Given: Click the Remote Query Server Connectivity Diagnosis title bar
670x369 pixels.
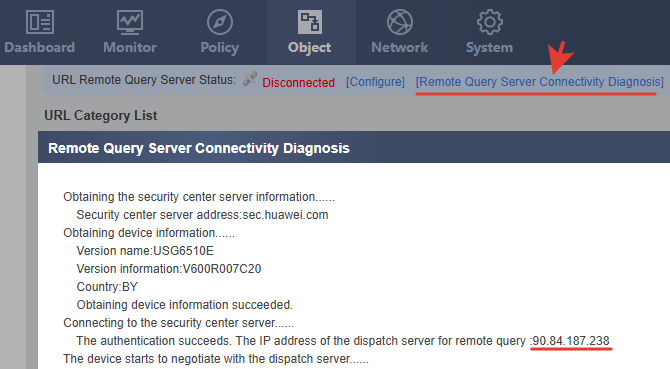Looking at the screenshot, I should [354, 148].
